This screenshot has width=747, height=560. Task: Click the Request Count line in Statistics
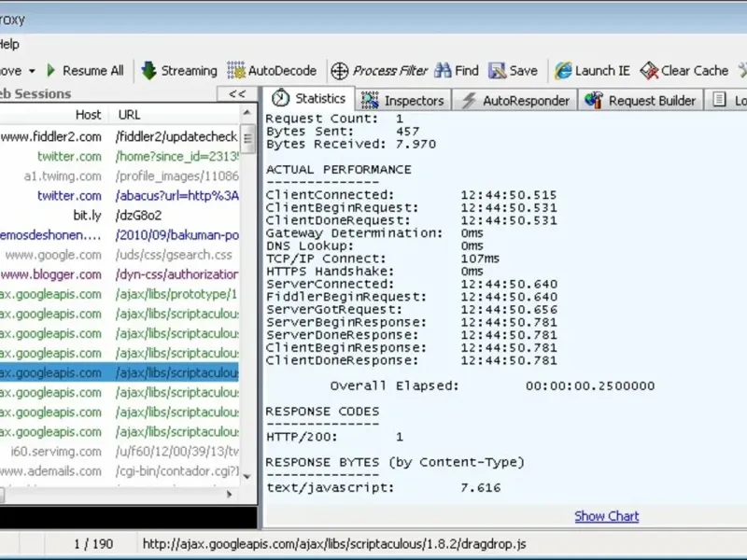(334, 119)
